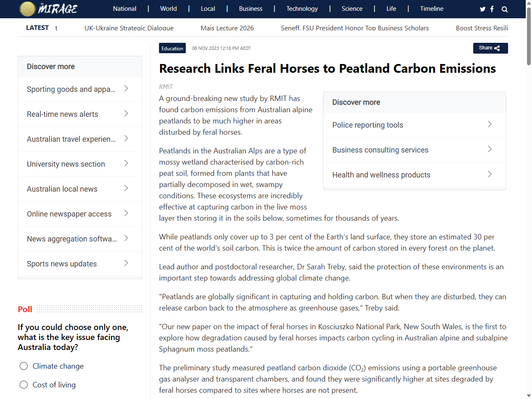The width and height of the screenshot is (532, 399).
Task: Click the Twitter bird icon
Action: pos(483,8)
